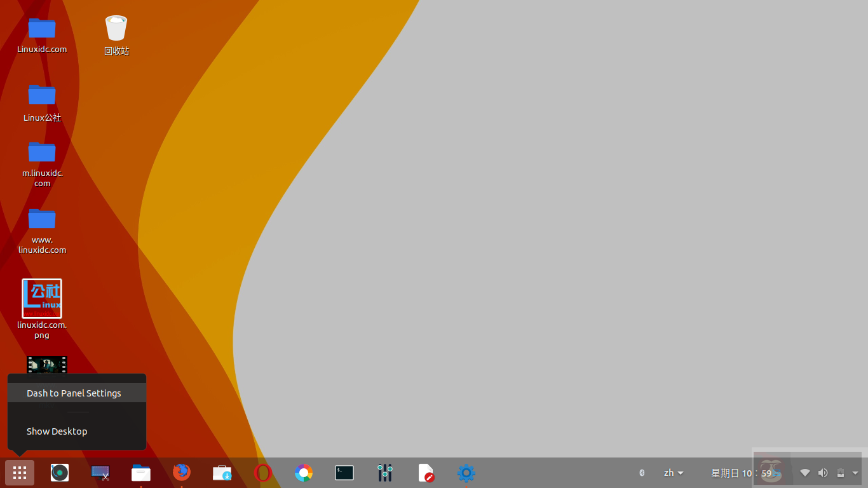
Task: Open the terminal emulator
Action: pos(344,473)
